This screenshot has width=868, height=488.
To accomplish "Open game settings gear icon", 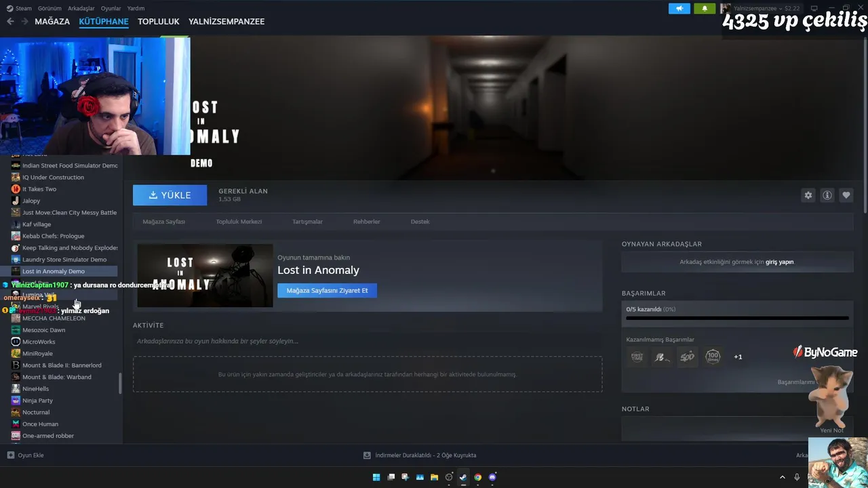I will point(808,195).
